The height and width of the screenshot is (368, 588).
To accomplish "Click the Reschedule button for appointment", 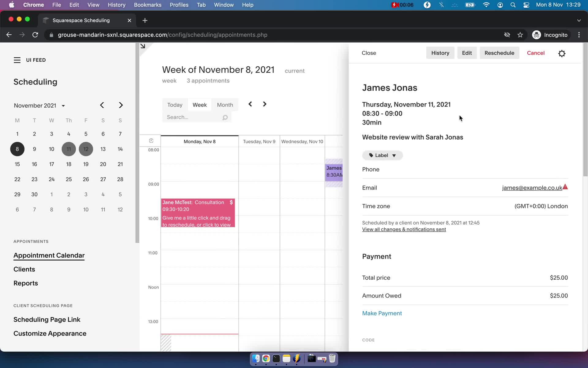I will point(499,52).
